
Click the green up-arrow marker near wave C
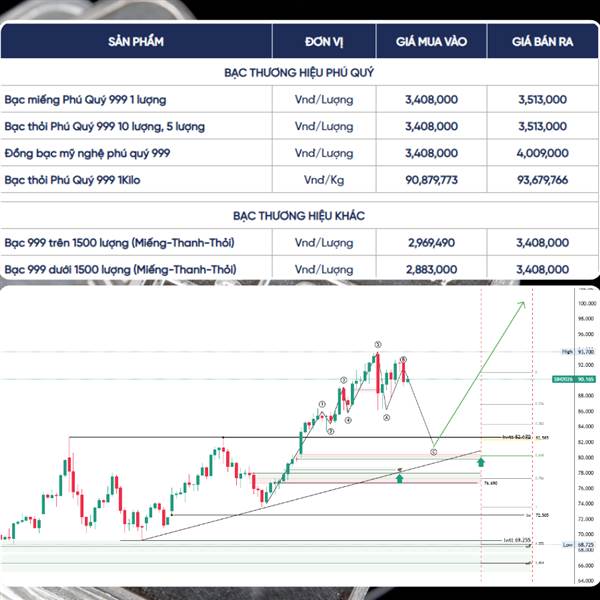tap(481, 462)
